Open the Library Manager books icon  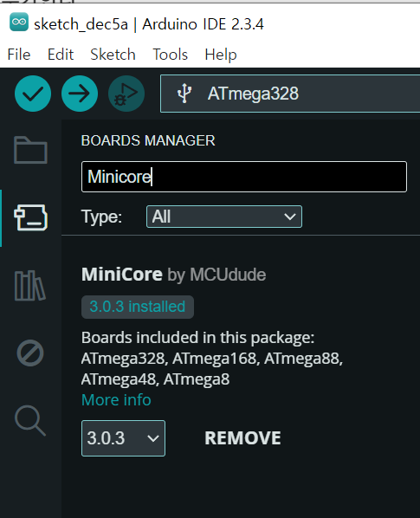tap(30, 286)
